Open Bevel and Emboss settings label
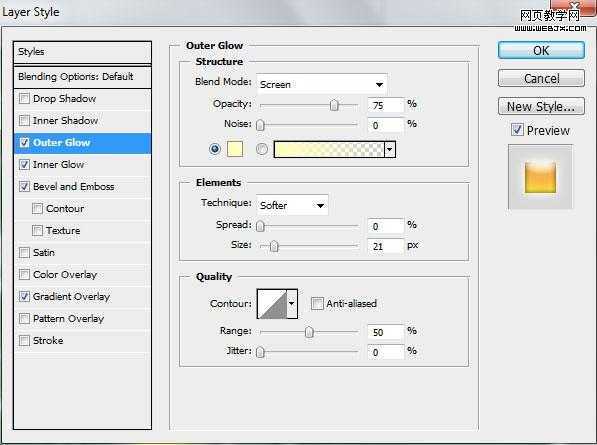The image size is (597, 445). tap(73, 187)
